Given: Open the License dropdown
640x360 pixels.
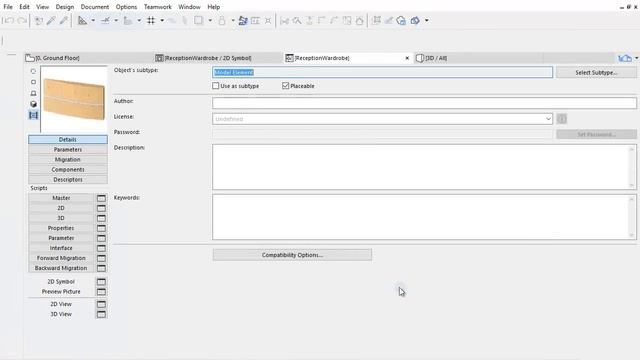Looking at the screenshot, I should coord(382,119).
